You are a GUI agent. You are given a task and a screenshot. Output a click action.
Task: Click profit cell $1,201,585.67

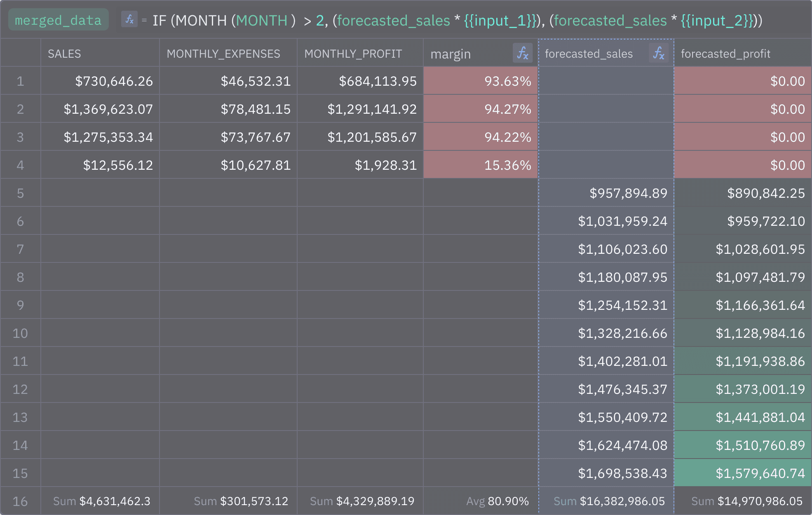tap(360, 137)
